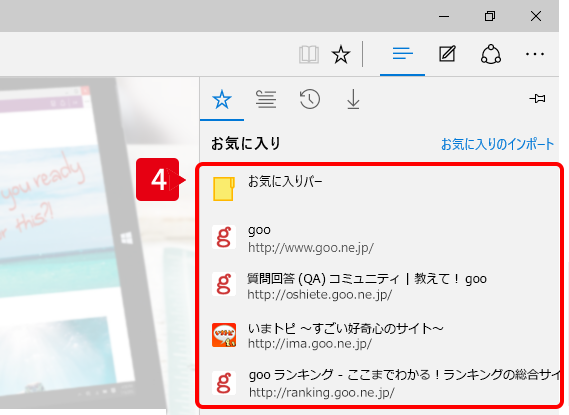Open Downloads tab in Hub
569x415 pixels.
pyautogui.click(x=353, y=100)
